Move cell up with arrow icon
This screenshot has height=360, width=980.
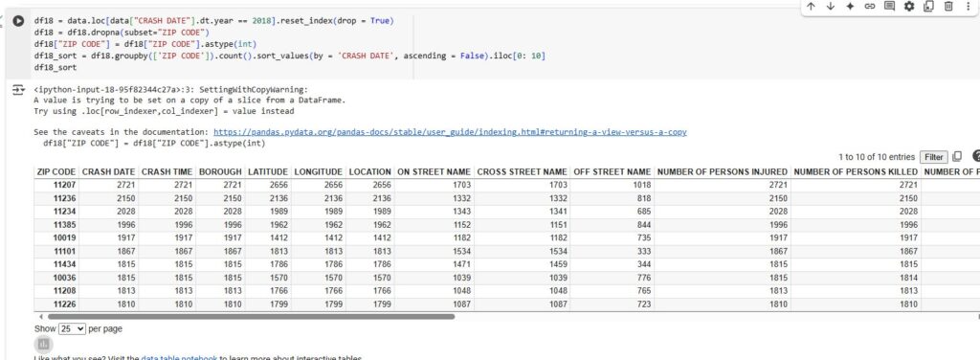tap(811, 7)
